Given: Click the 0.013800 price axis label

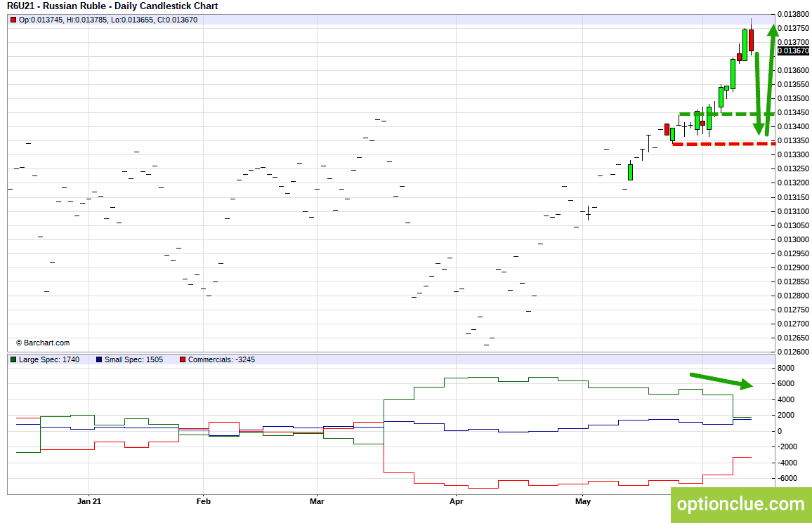Looking at the screenshot, I should pyautogui.click(x=793, y=14).
